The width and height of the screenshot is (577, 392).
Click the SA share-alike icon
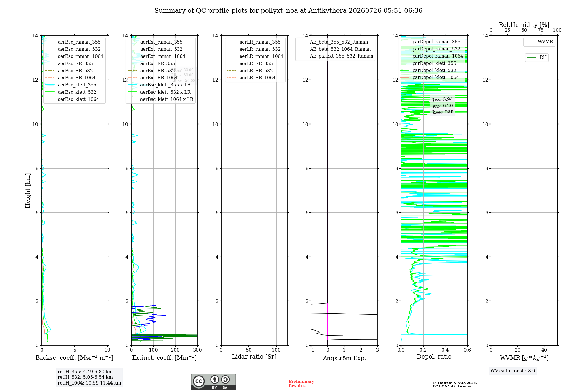pyautogui.click(x=225, y=379)
